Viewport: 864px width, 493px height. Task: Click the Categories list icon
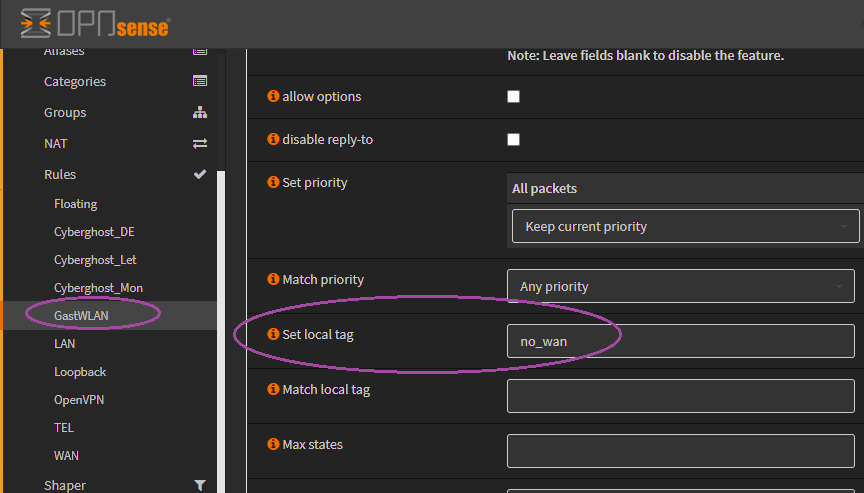pyautogui.click(x=200, y=81)
